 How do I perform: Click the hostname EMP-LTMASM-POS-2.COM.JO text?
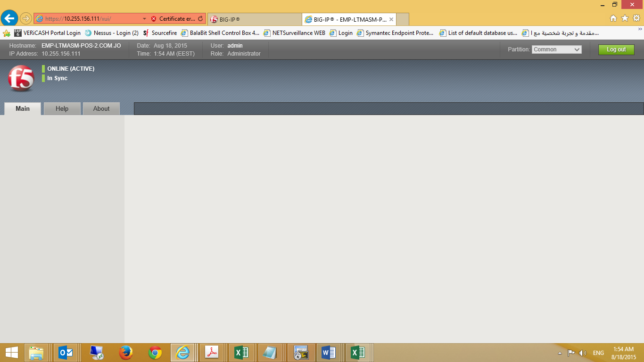[81, 46]
